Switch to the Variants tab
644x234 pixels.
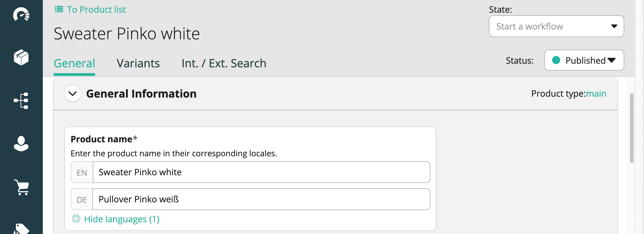coord(138,63)
